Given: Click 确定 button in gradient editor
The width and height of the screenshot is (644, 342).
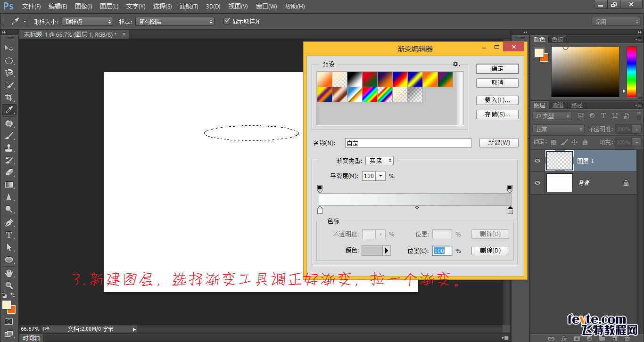Looking at the screenshot, I should point(497,68).
